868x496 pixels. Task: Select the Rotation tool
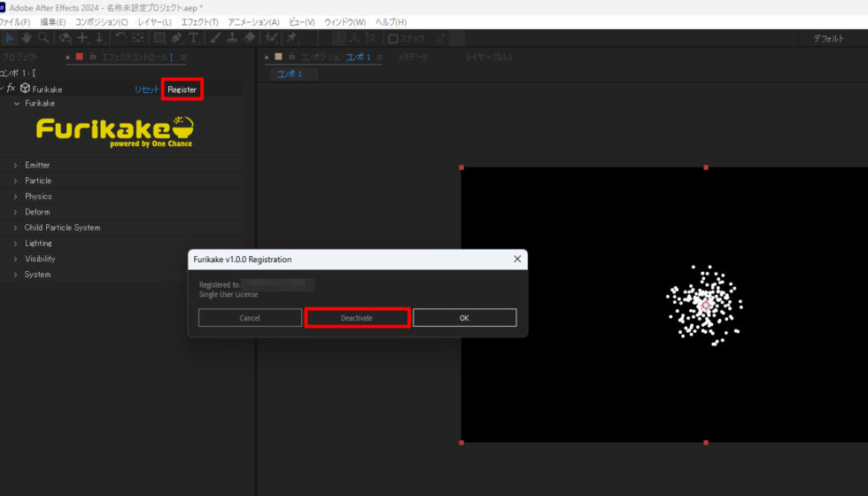point(120,37)
